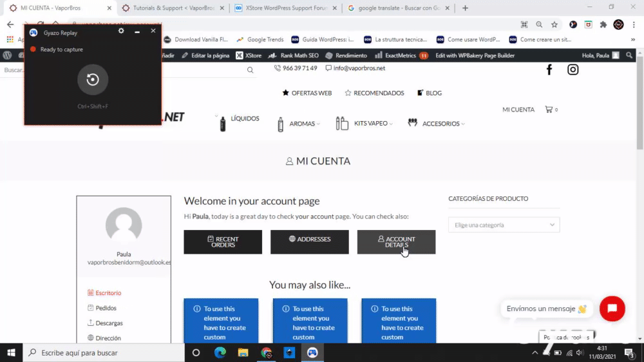Switch to Tutorials & Support tab
This screenshot has width=644, height=362.
173,8
